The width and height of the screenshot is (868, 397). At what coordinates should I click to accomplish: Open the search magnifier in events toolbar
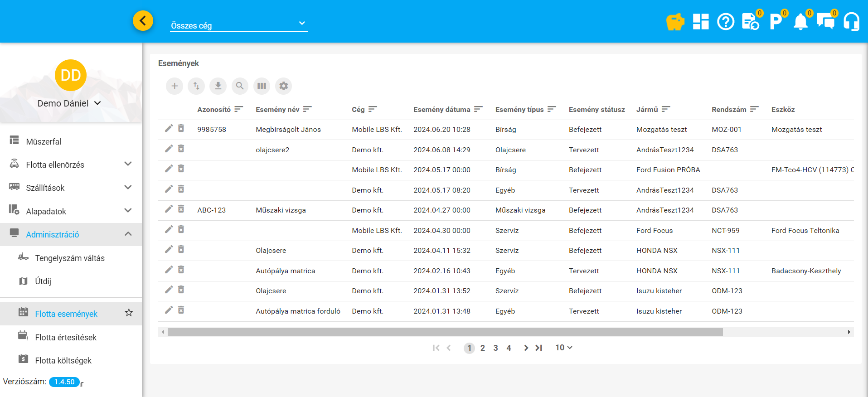click(240, 86)
